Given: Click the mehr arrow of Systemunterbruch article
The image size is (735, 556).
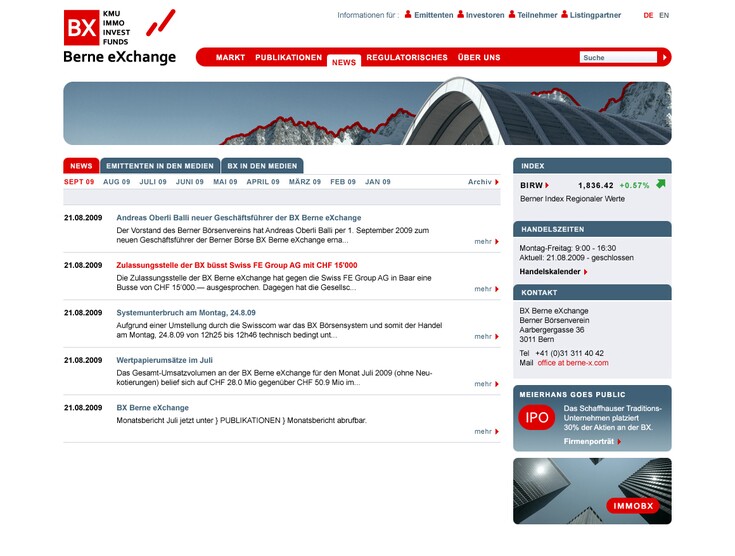Looking at the screenshot, I should (497, 337).
